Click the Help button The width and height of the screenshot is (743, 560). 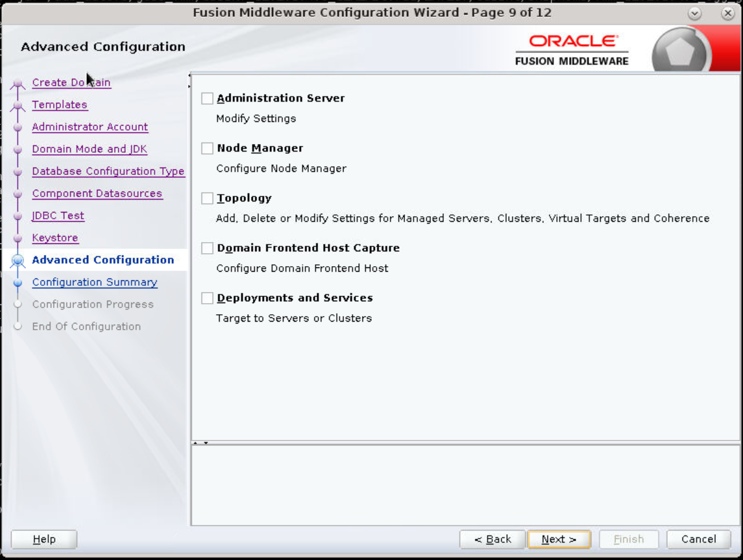[x=44, y=539]
